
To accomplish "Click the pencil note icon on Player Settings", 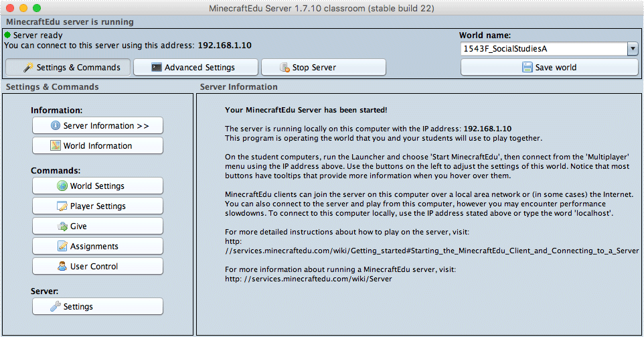I will [x=62, y=206].
